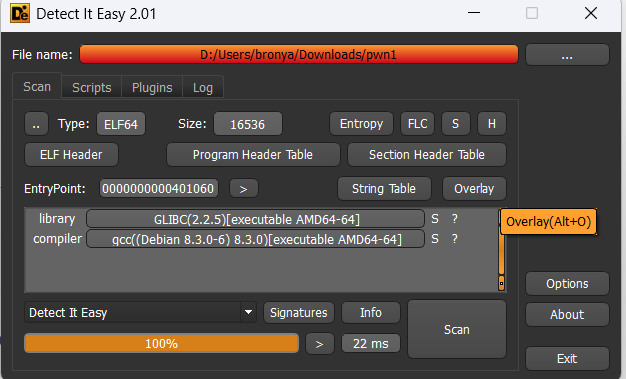Click the H button for hex view
626x379 pixels.
pyautogui.click(x=492, y=124)
